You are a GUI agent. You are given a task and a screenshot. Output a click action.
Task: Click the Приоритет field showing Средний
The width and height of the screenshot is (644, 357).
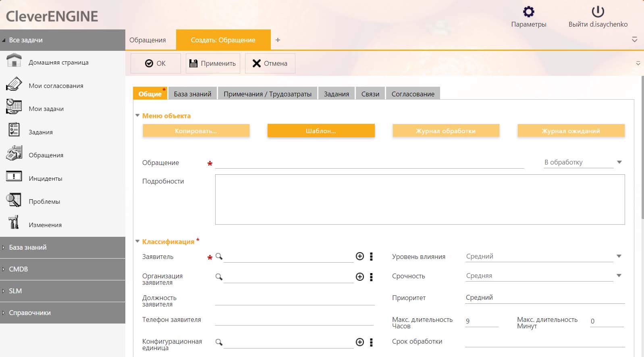pos(545,298)
